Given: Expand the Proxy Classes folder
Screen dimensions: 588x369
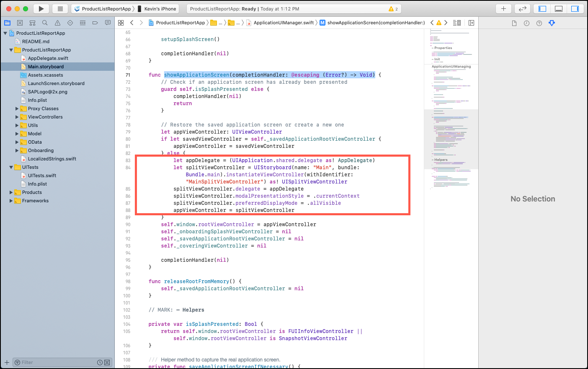Looking at the screenshot, I should click(17, 108).
